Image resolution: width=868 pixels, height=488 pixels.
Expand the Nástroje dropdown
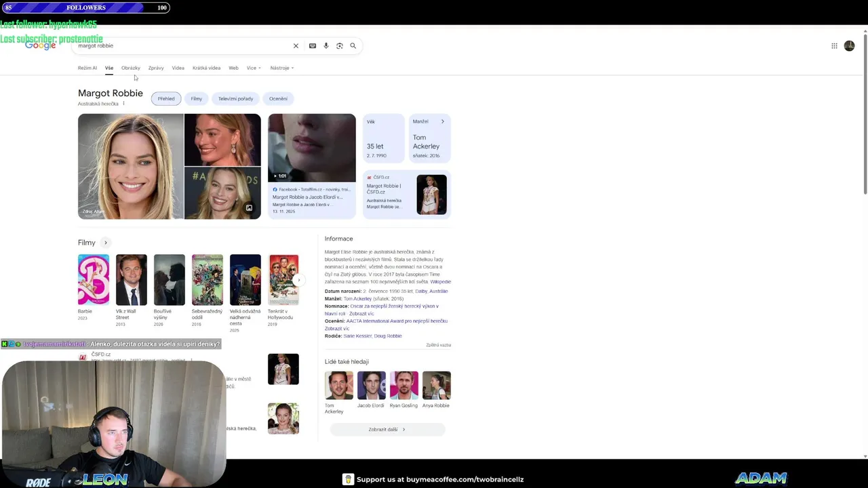click(281, 68)
